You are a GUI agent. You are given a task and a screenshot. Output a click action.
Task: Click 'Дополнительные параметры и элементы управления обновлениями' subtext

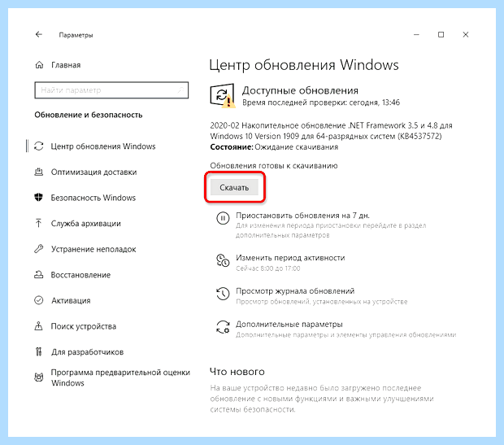[x=345, y=335]
